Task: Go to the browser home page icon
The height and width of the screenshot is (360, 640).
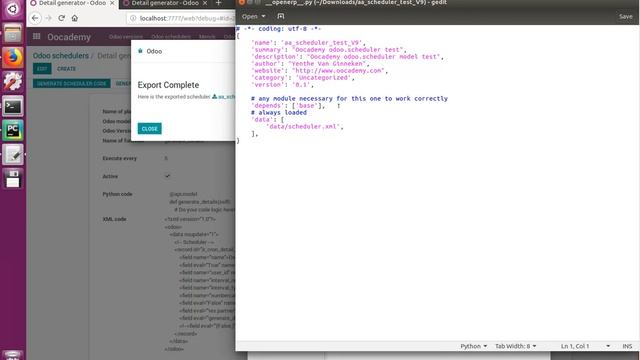Action: [75, 18]
